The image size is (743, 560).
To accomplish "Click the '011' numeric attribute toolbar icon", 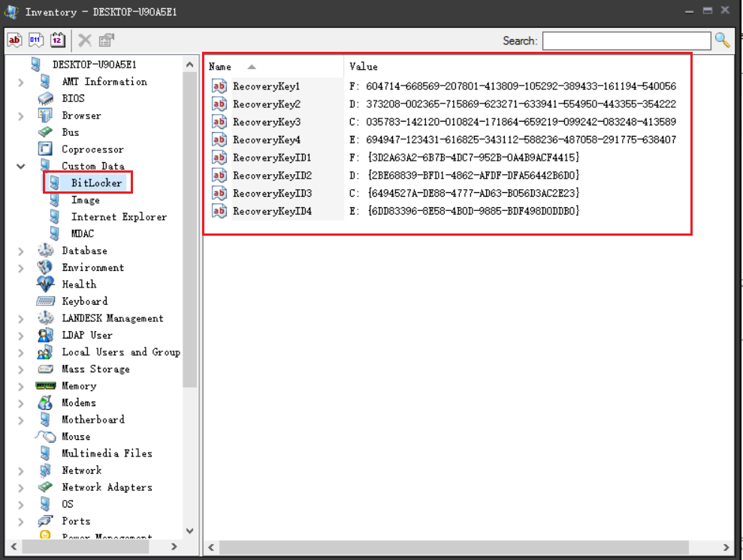I will [x=35, y=40].
